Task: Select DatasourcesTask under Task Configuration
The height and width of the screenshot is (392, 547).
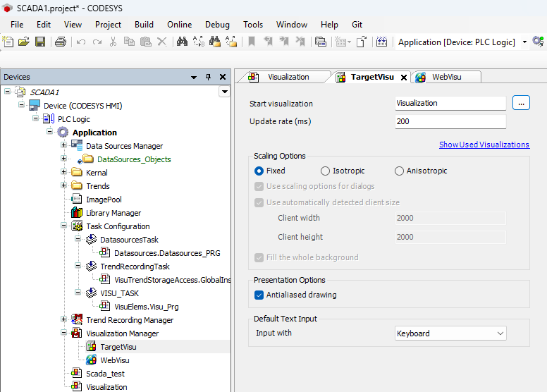Action: [129, 240]
